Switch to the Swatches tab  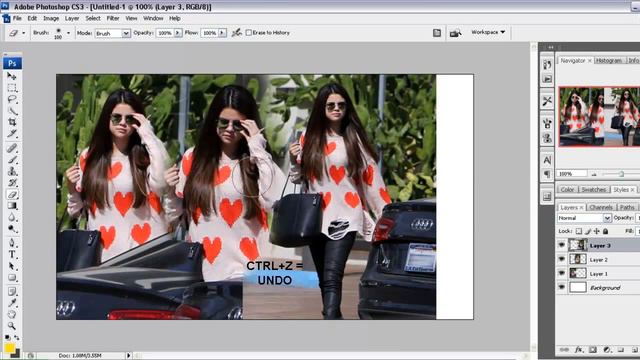[x=593, y=190]
